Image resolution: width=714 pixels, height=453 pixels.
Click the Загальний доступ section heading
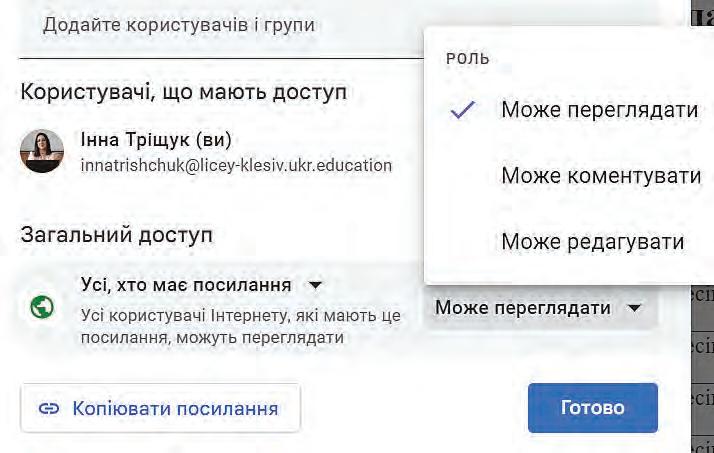[x=117, y=235]
